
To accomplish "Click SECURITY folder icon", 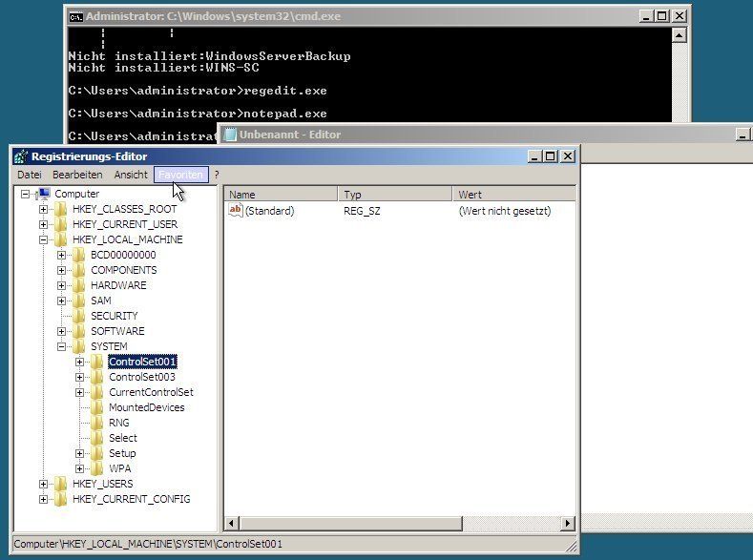I will pyautogui.click(x=79, y=316).
